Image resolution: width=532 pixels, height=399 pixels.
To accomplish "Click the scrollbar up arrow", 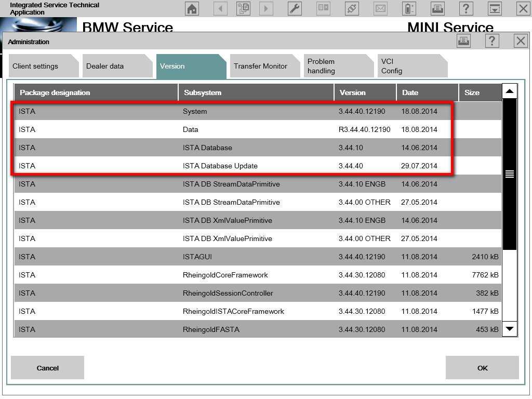I will click(x=509, y=91).
